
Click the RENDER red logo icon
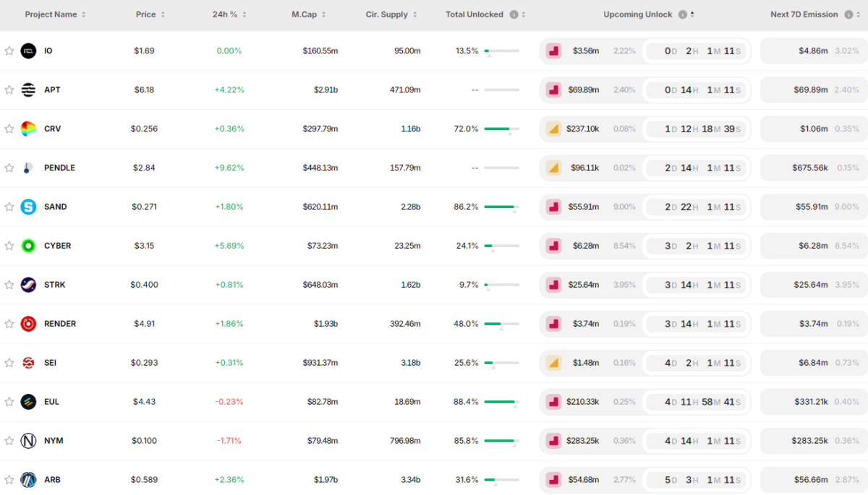pos(28,324)
